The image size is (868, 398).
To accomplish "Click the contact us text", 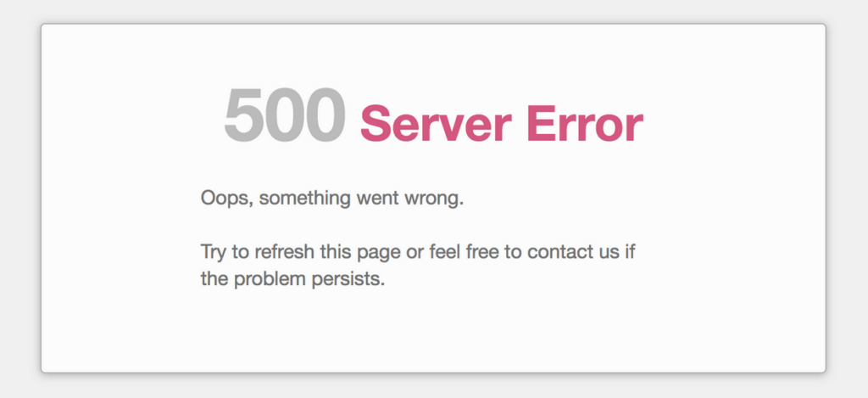I will tap(573, 252).
